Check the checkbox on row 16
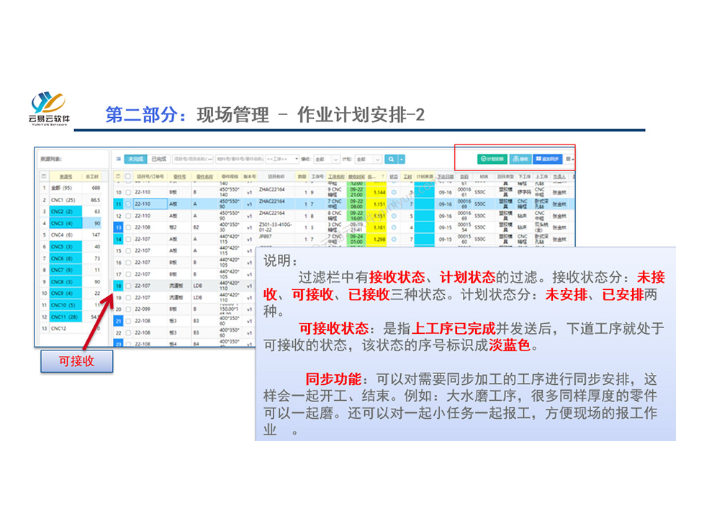Image resolution: width=704 pixels, height=528 pixels. [128, 263]
